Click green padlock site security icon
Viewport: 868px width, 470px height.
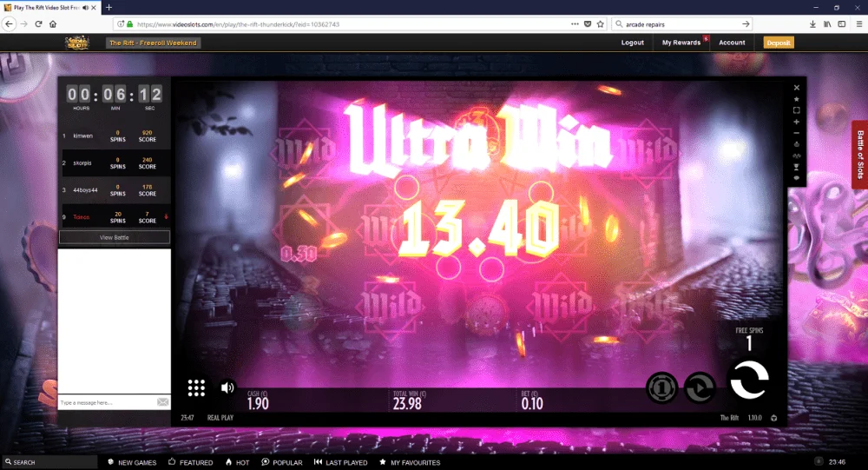130,23
